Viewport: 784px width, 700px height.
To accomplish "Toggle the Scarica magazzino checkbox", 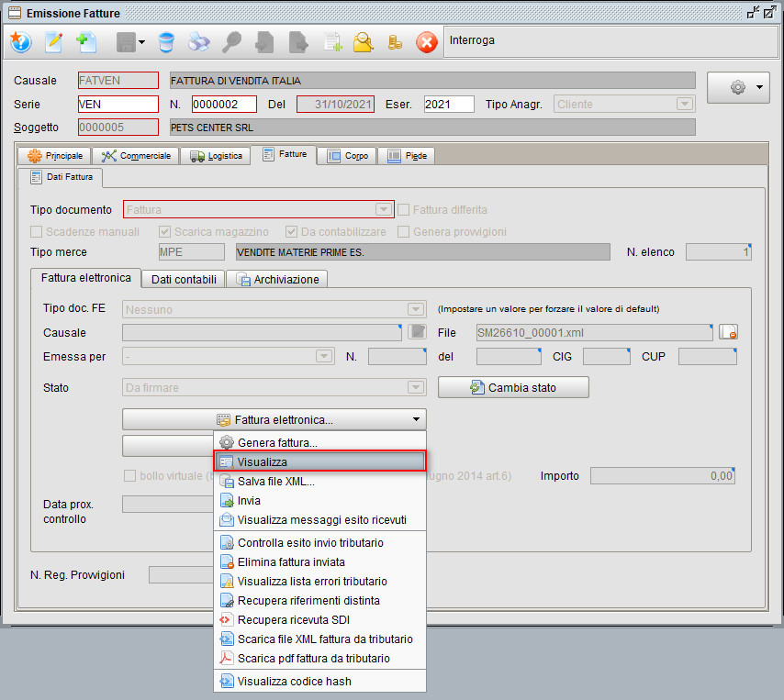I will click(x=165, y=231).
